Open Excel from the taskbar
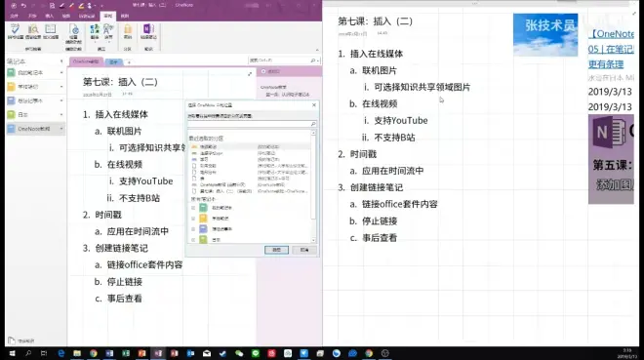Image resolution: width=644 pixels, height=360 pixels. point(126,353)
